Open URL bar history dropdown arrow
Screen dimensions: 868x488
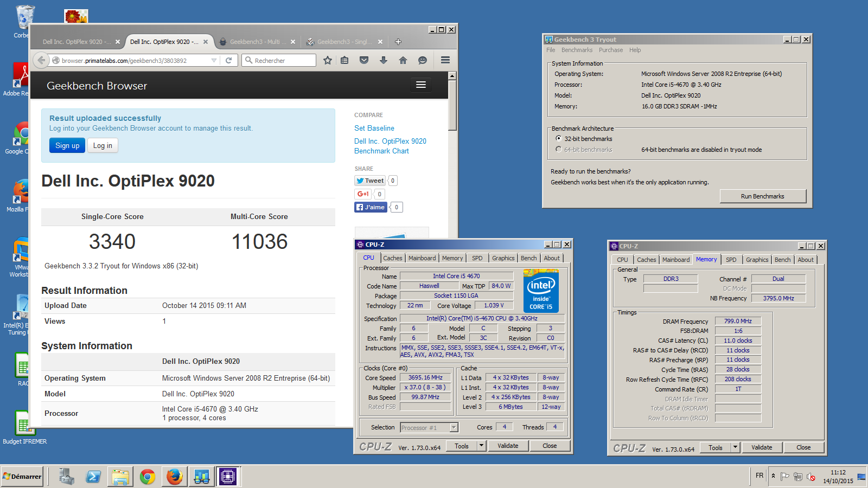[x=214, y=60]
